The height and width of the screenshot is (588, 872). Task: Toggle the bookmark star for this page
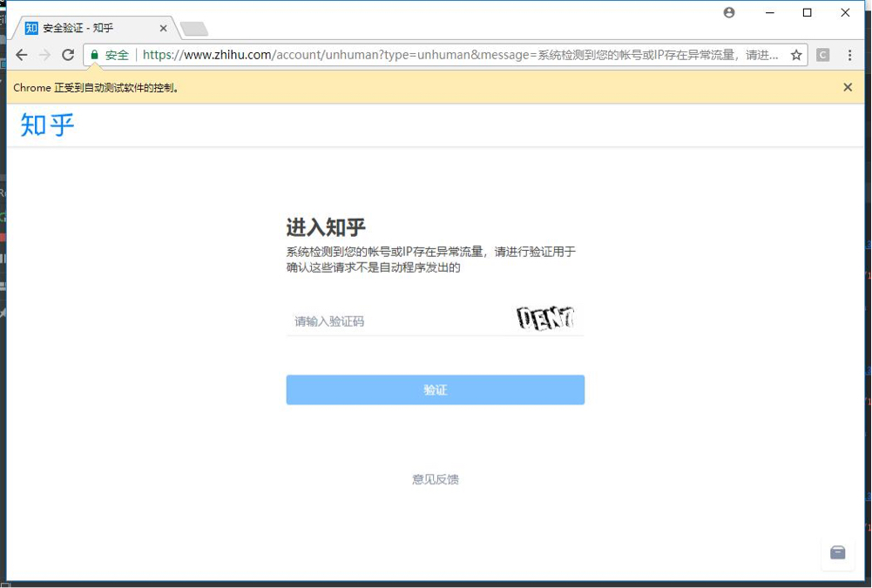(795, 54)
